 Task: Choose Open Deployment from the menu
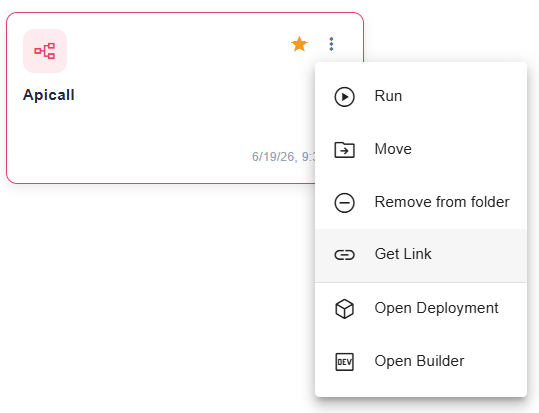pyautogui.click(x=421, y=308)
